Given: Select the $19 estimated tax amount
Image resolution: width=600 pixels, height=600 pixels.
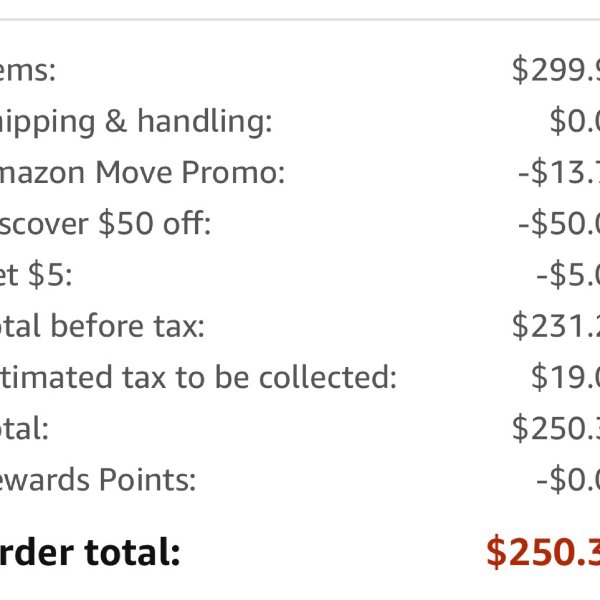Looking at the screenshot, I should [566, 377].
